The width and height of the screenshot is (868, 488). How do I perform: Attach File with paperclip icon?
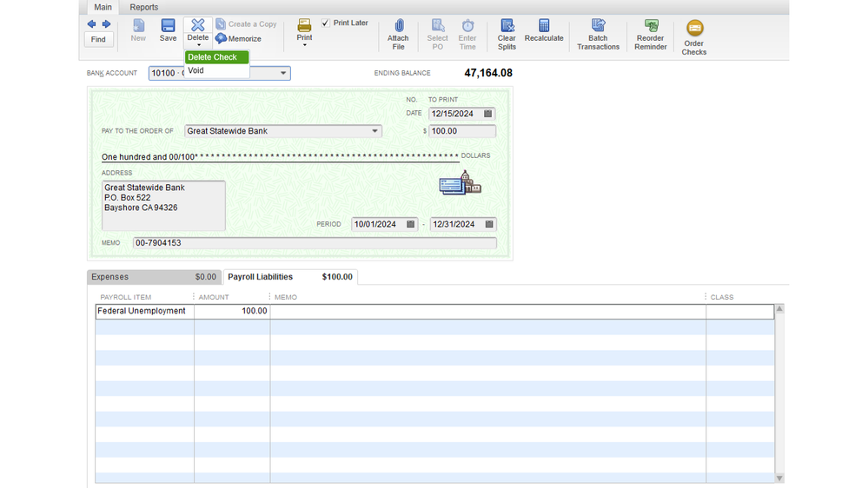(398, 35)
